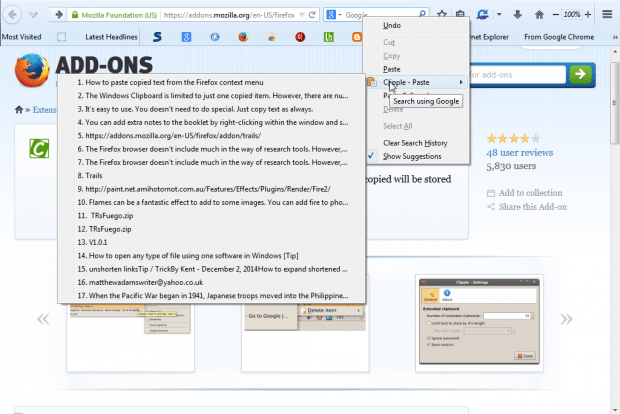Image resolution: width=620 pixels, height=414 pixels.
Task: Pick item 5 addons.mozilla.org trails URL
Action: 212,136
